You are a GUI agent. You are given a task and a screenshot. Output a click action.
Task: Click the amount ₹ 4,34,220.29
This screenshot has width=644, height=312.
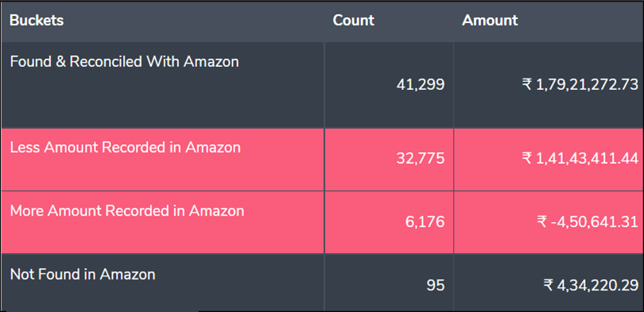[x=591, y=285]
